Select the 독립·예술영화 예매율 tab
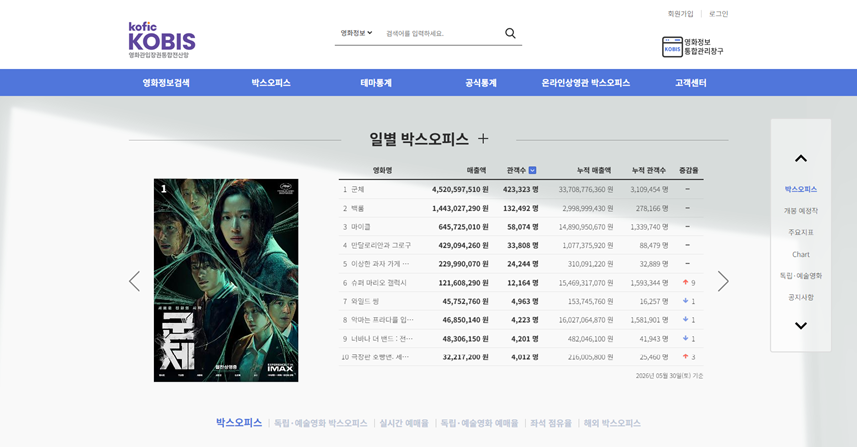This screenshot has height=447, width=857. click(479, 423)
